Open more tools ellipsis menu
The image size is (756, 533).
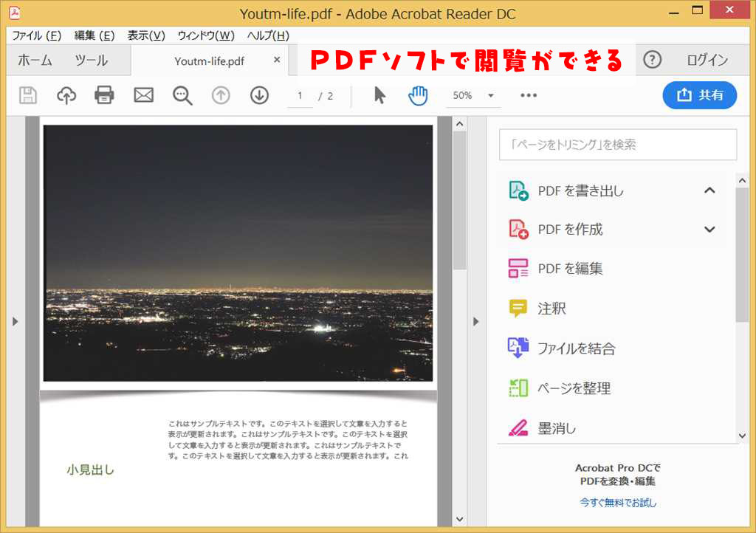529,95
